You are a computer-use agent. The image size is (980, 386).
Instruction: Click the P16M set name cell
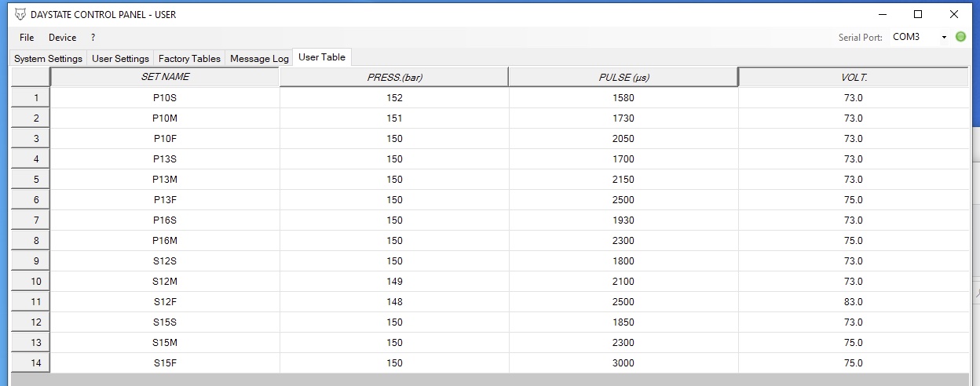tap(165, 241)
